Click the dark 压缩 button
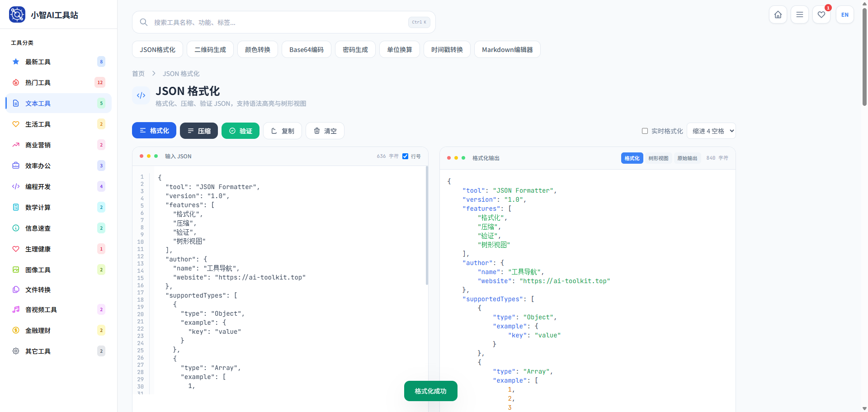868x412 pixels. click(x=199, y=131)
